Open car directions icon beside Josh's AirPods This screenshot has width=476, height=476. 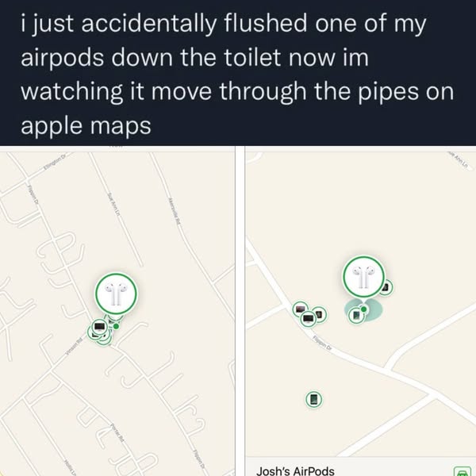coord(462,472)
